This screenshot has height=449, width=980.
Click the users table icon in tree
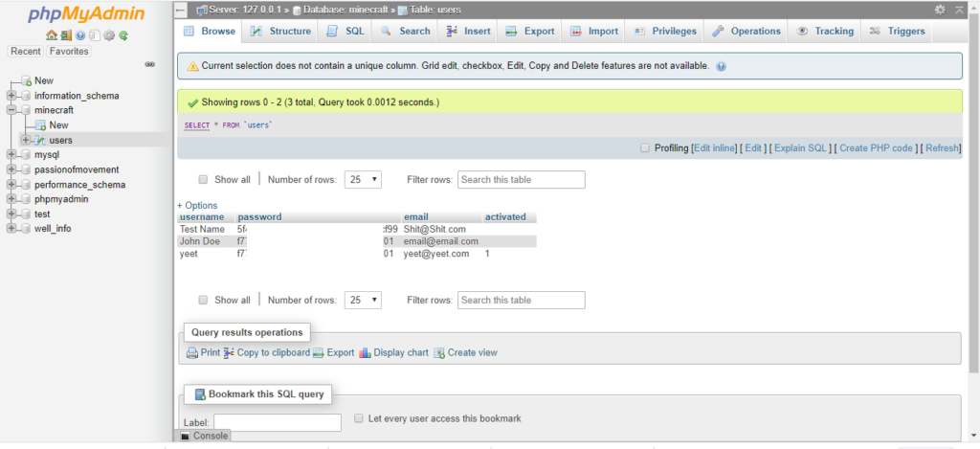click(x=40, y=140)
